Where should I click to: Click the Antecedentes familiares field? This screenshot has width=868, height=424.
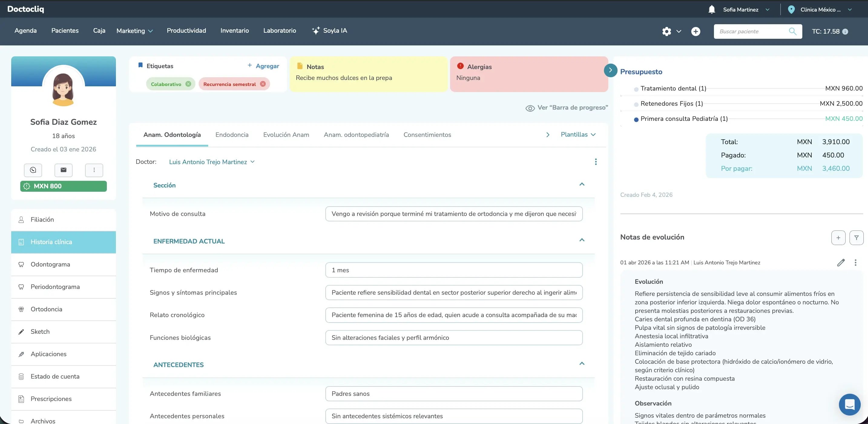pos(454,394)
